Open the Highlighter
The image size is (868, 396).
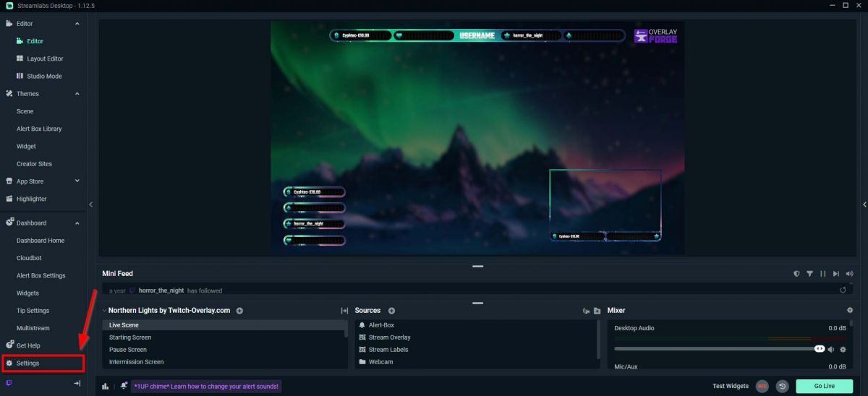coord(31,199)
